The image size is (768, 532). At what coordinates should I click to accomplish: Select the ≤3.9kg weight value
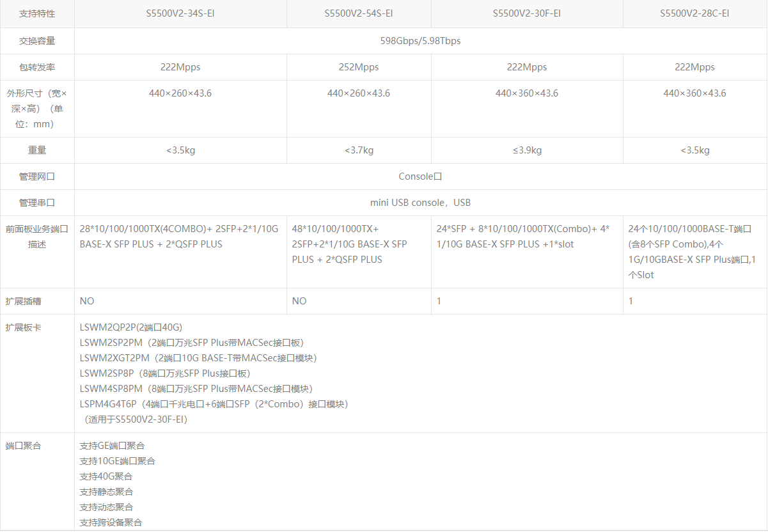click(527, 150)
